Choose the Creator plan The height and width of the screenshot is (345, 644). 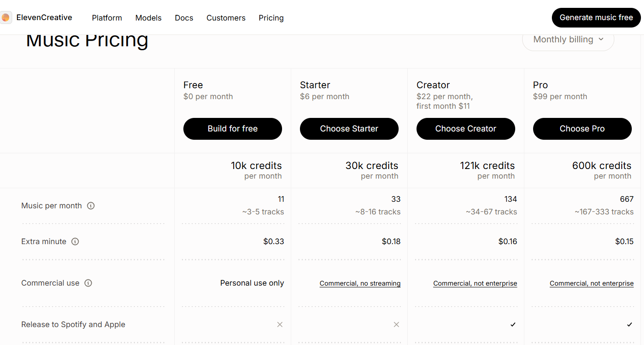click(x=466, y=129)
